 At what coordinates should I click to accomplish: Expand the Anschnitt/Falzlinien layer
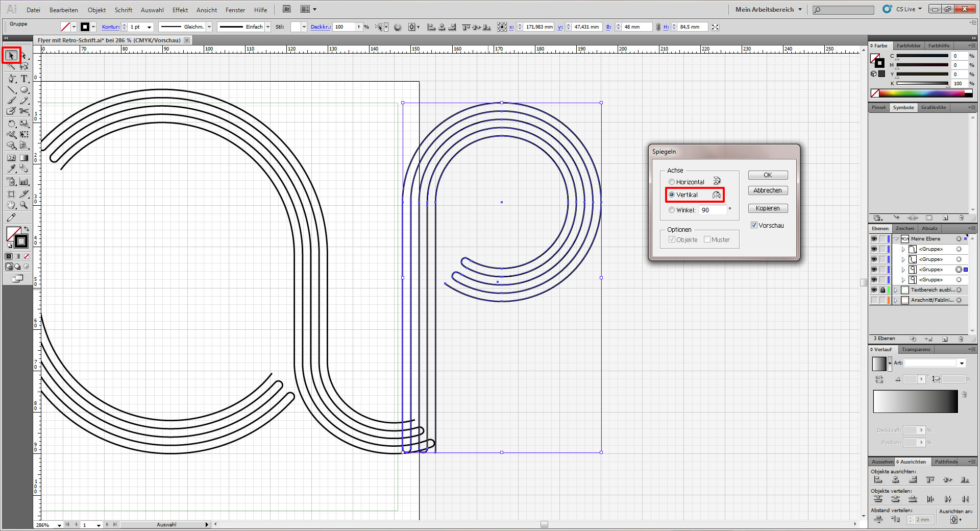tap(896, 300)
